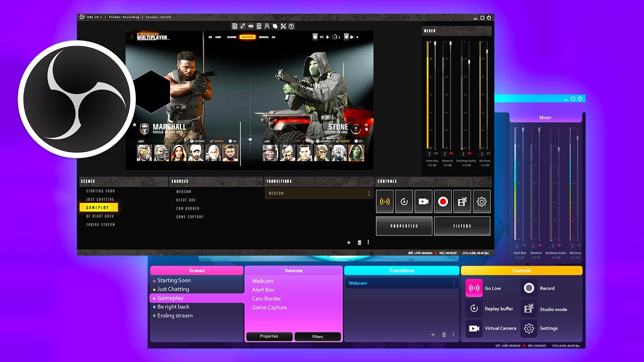Mute Mic/Aux in the dark theme Mixer
The image size is (644, 362).
coord(489,153)
